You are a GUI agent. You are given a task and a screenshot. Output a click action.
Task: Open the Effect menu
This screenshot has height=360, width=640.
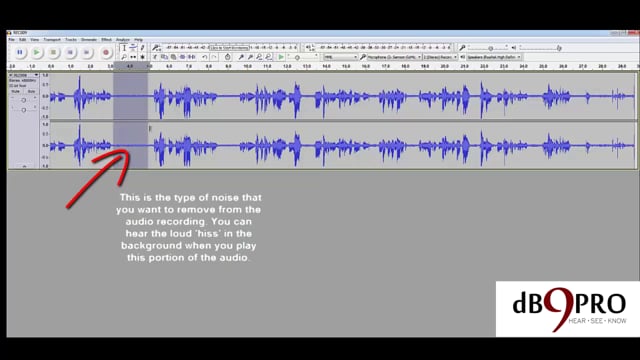pos(107,40)
